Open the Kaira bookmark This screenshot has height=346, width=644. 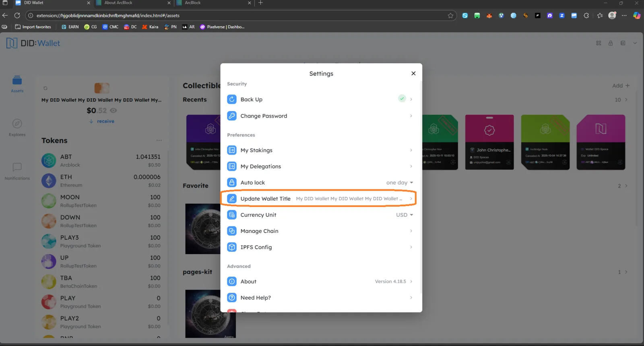(x=150, y=27)
